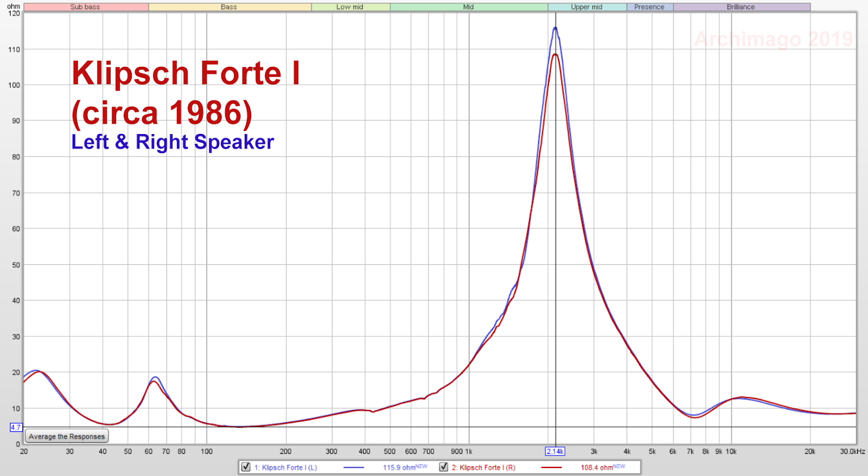
Task: Click the Average the Responses button
Action: coord(67,436)
